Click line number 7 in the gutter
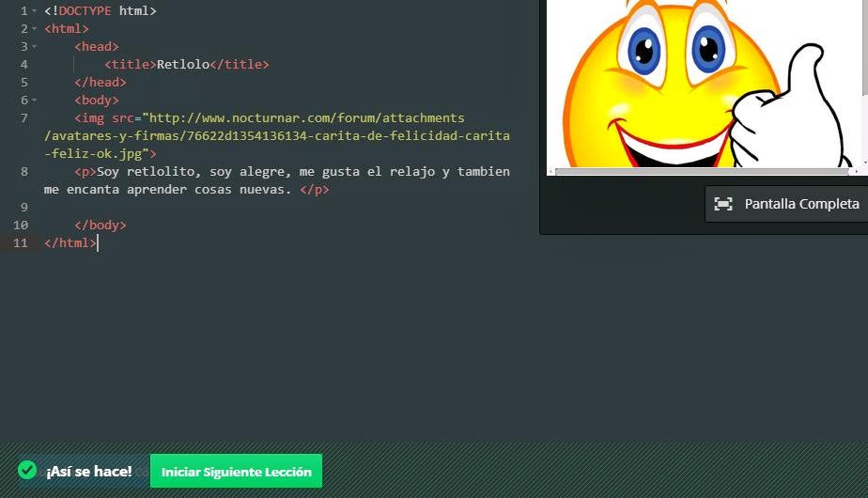 23,118
